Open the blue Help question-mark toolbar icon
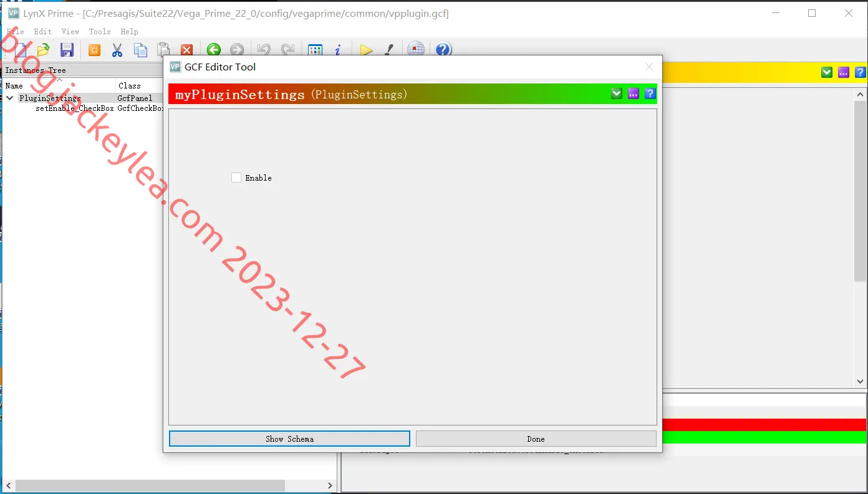 [443, 50]
